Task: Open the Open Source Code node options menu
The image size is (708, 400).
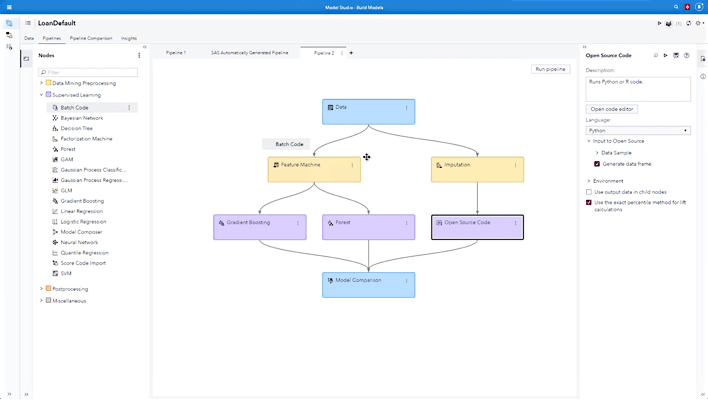Action: tap(515, 223)
